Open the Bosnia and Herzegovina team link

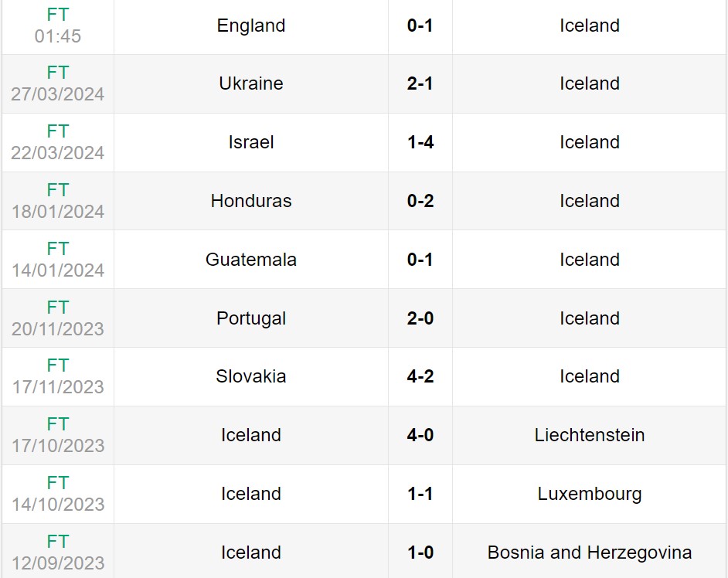[x=590, y=552]
